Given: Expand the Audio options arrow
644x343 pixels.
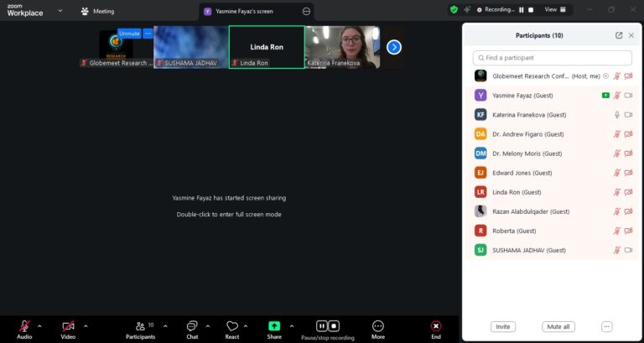Looking at the screenshot, I should pos(41,325).
